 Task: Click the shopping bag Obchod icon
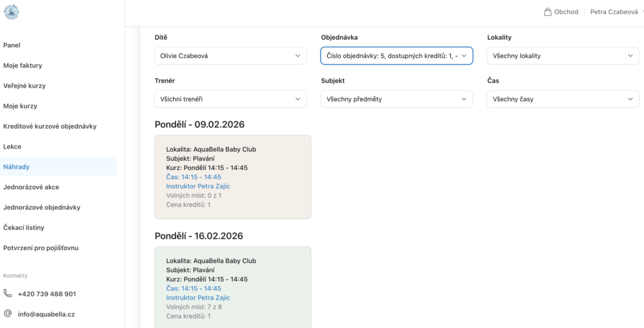tap(548, 12)
